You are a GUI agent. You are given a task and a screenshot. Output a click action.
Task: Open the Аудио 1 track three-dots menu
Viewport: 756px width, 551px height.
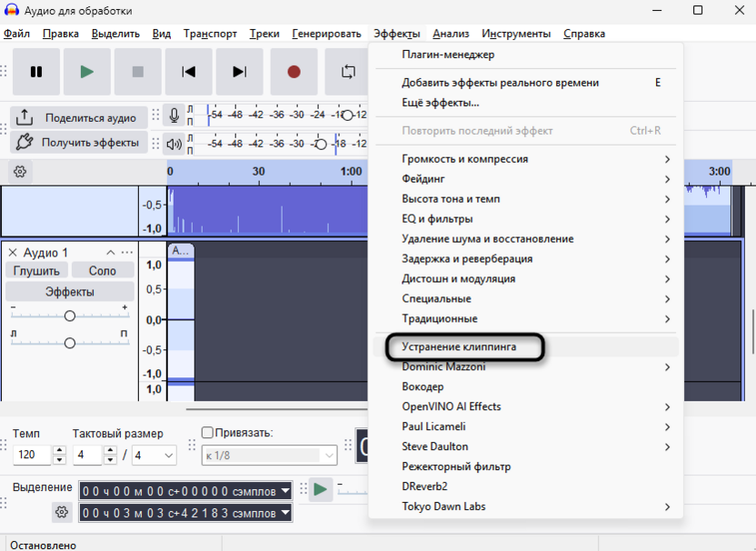pyautogui.click(x=127, y=253)
